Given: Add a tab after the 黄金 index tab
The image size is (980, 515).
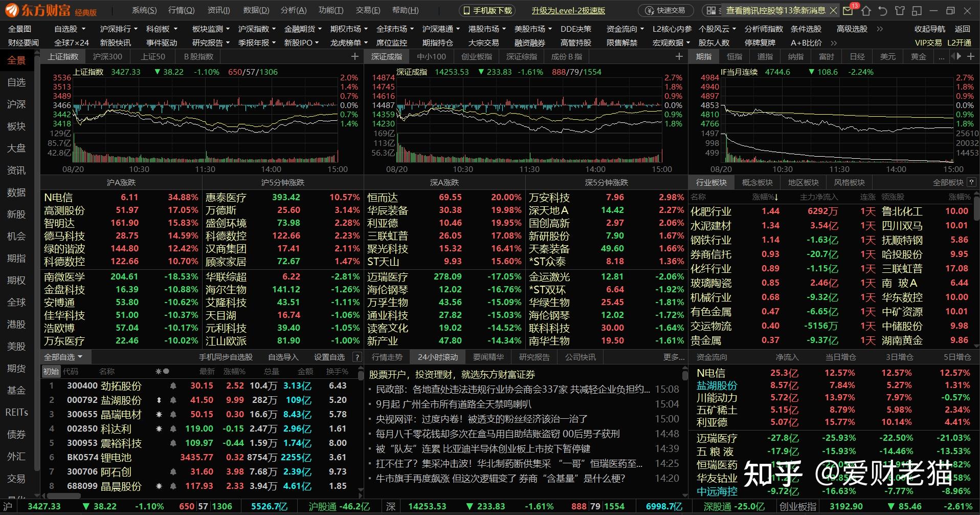Looking at the screenshot, I should point(971,56).
